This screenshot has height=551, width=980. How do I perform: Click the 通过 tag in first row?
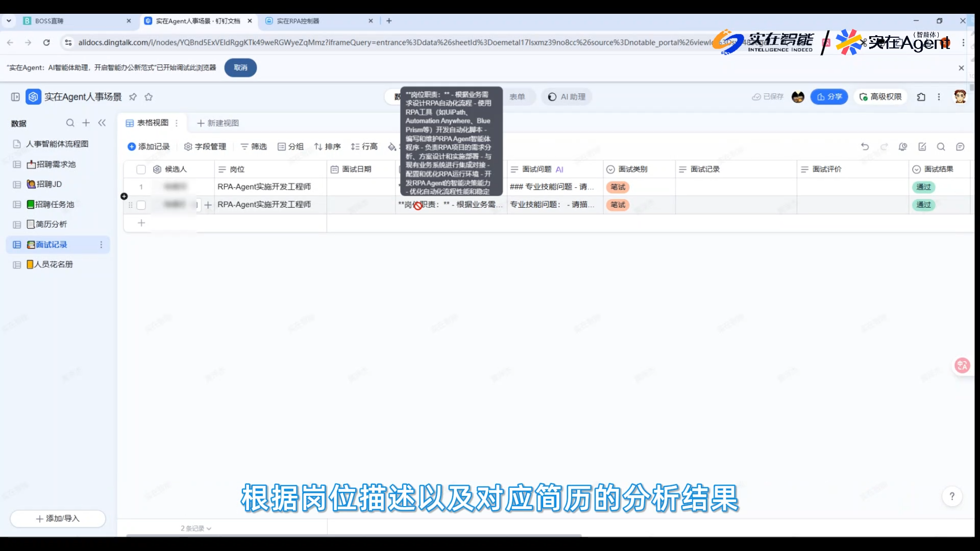point(923,187)
